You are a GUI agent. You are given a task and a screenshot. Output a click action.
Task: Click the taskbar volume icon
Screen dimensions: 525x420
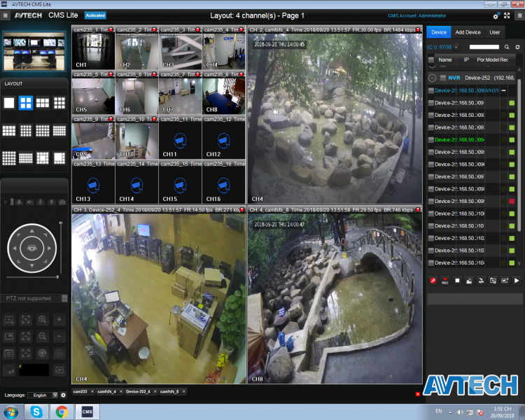(x=461, y=412)
